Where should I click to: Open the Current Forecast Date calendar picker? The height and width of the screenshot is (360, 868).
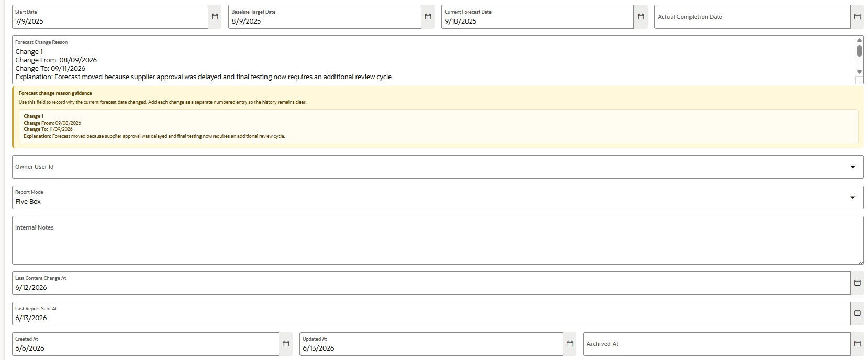coord(641,17)
